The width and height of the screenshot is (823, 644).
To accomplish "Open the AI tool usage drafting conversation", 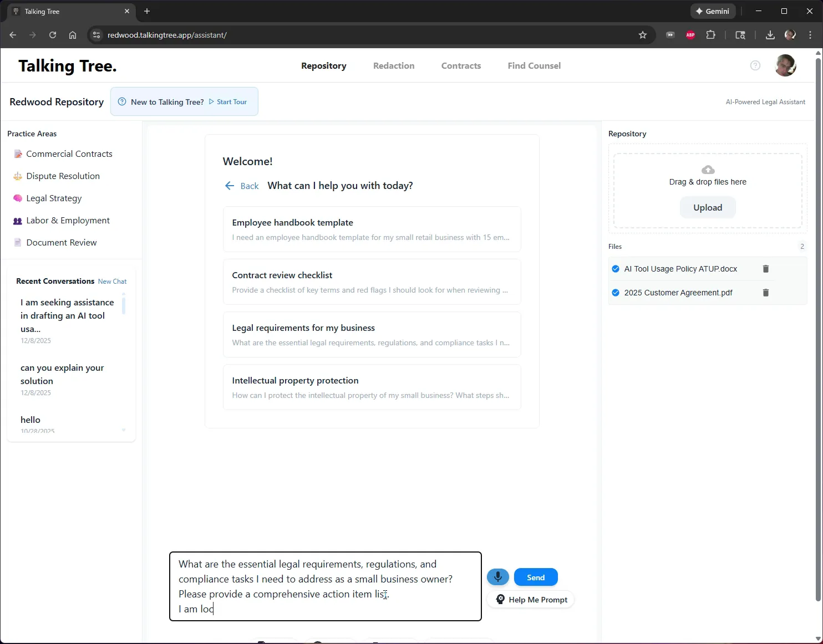I will 68,320.
